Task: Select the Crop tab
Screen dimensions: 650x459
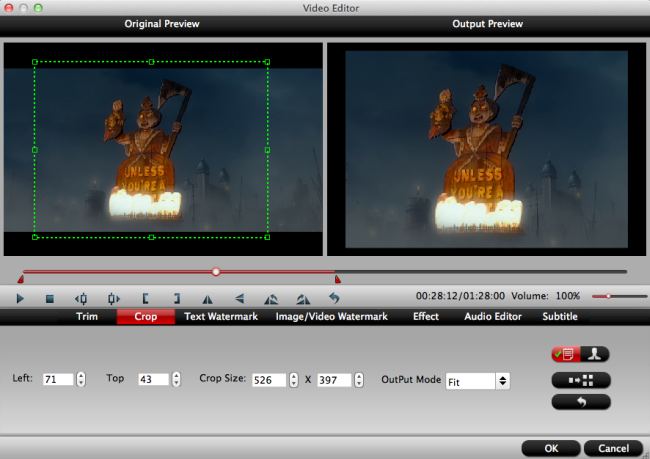Action: pos(146,316)
